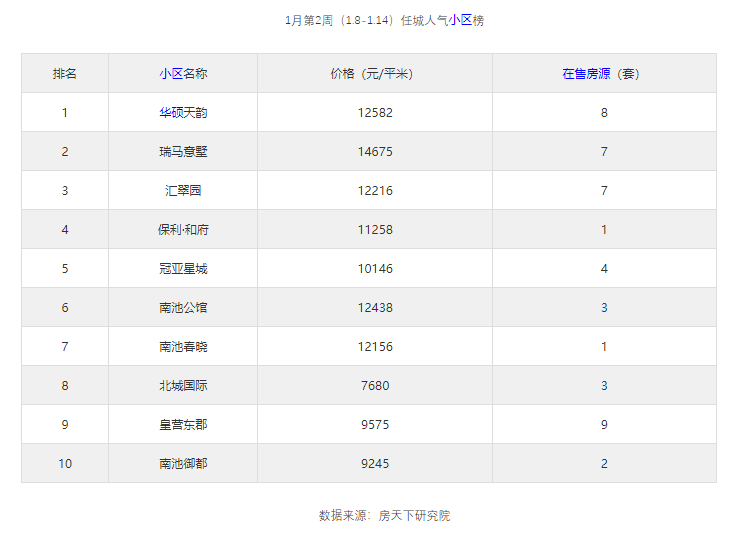Select the 排名 column header
737x535 pixels.
[65, 73]
